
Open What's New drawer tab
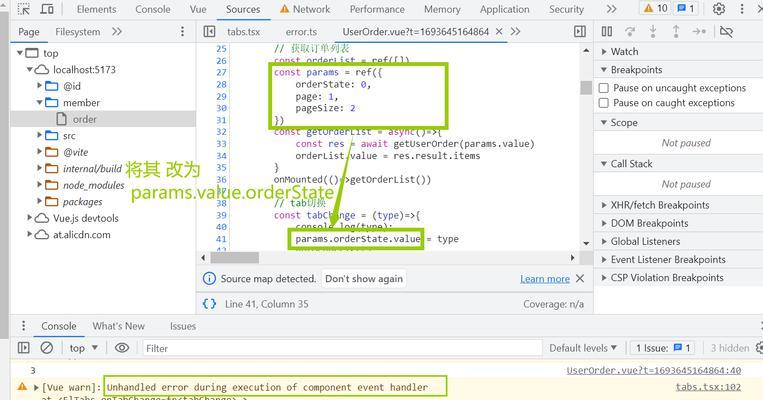118,326
